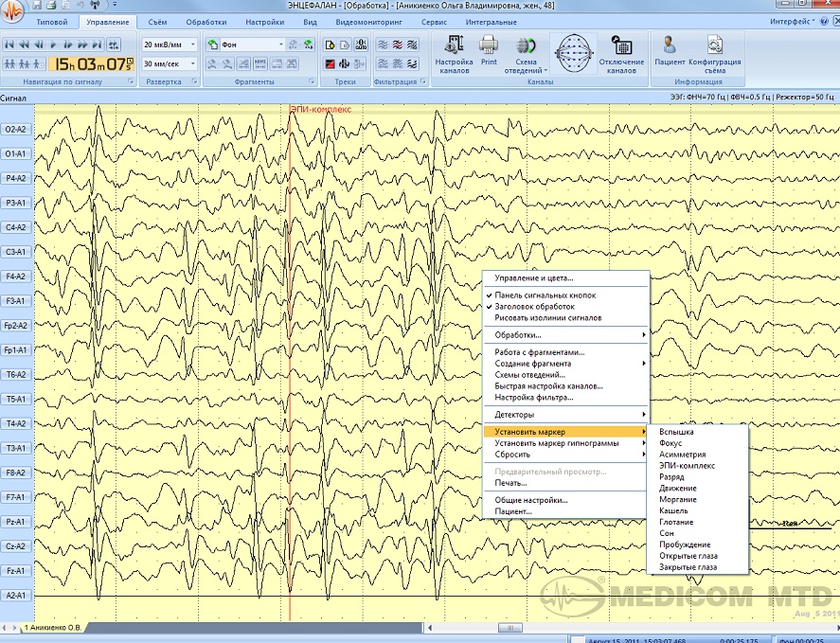Click the 15h 03m 07s time display
Image resolution: width=840 pixels, height=643 pixels.
(93, 64)
